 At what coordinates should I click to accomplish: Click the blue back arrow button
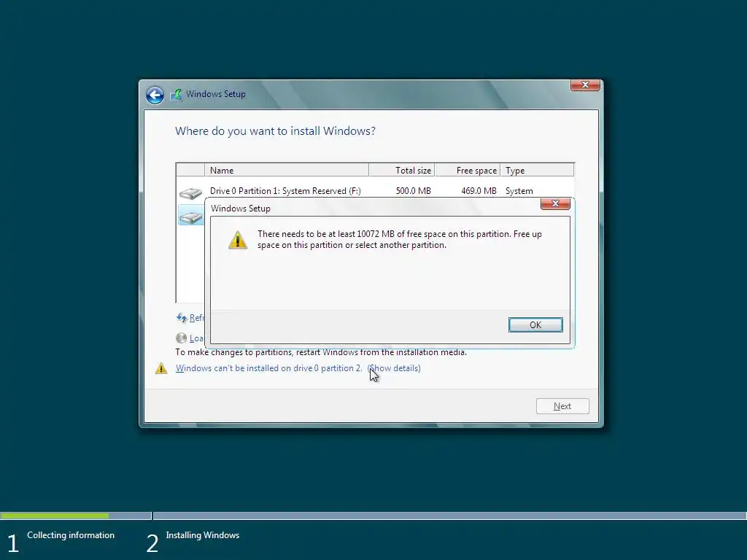click(x=155, y=95)
